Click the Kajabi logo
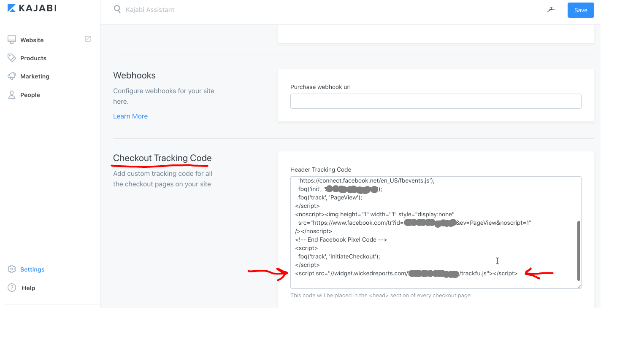 coord(32,8)
